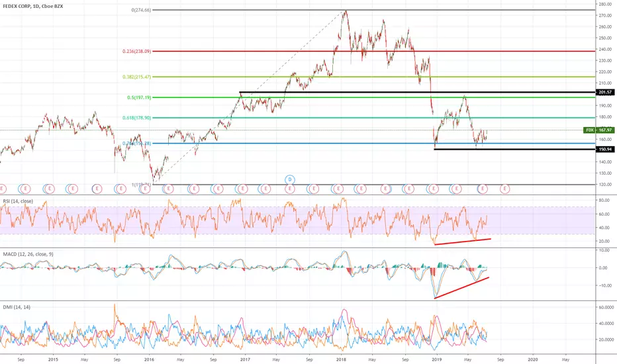
Task: Click 270.00 on the price axis
Action: (605, 16)
